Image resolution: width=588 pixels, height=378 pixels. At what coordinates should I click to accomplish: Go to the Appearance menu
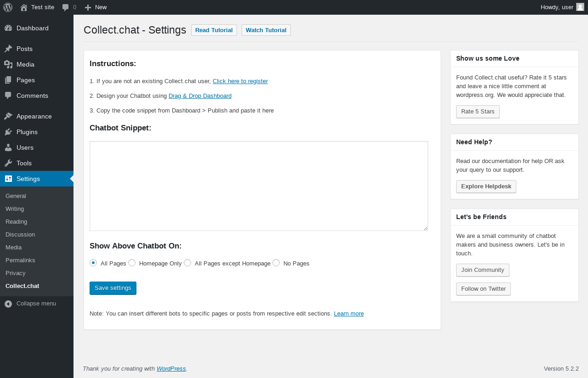tap(34, 116)
